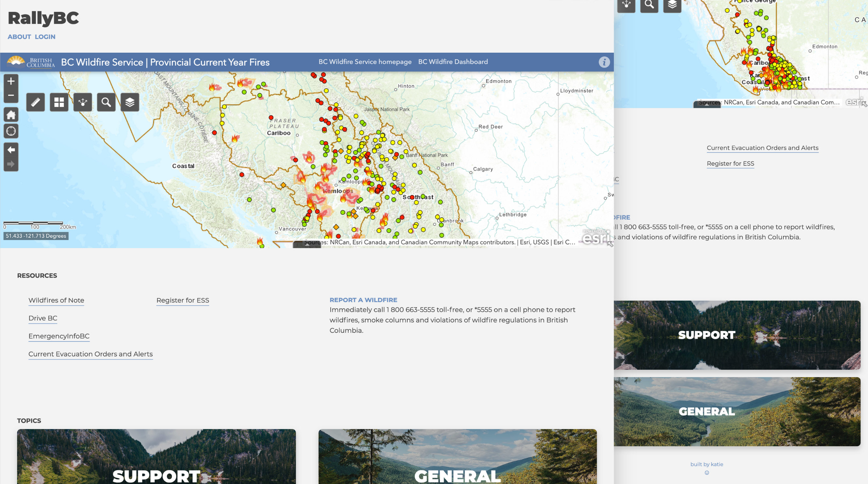Expand the attribute table tab on main map
868x484 pixels.
[x=307, y=245]
